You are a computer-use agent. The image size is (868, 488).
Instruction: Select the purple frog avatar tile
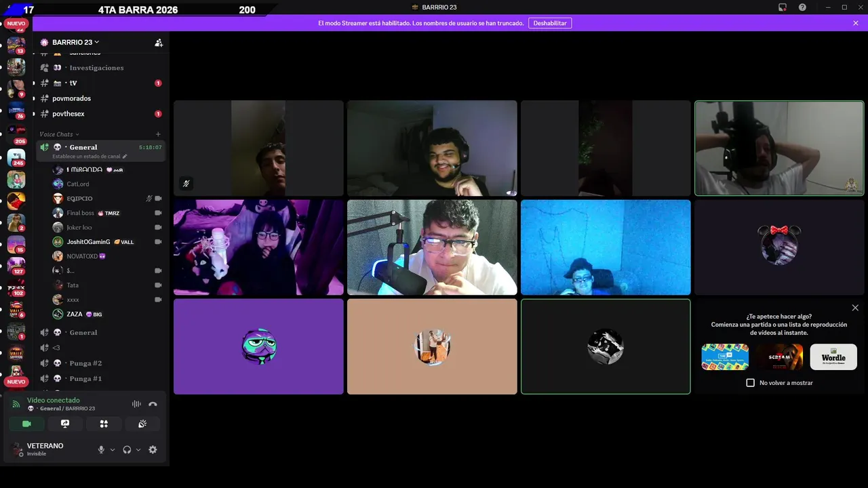point(258,346)
